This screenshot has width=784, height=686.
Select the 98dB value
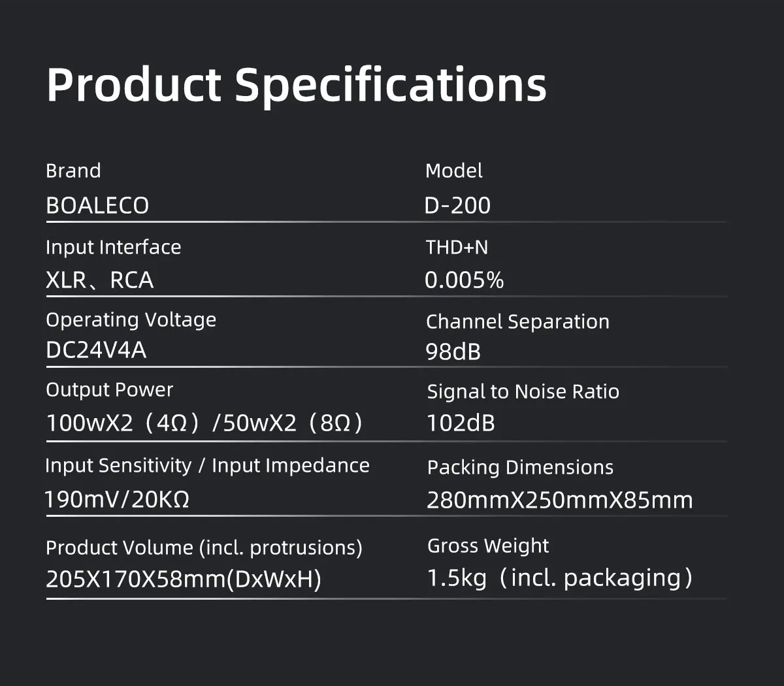point(453,352)
